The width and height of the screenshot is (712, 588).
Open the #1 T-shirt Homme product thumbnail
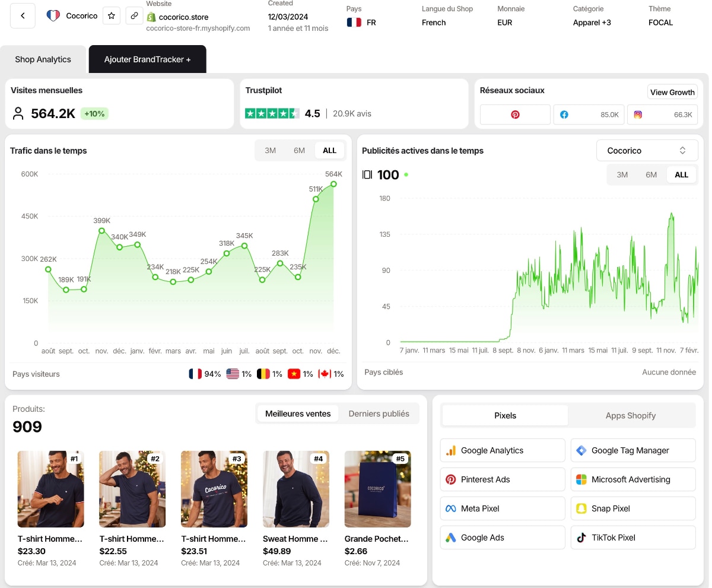[x=50, y=489]
